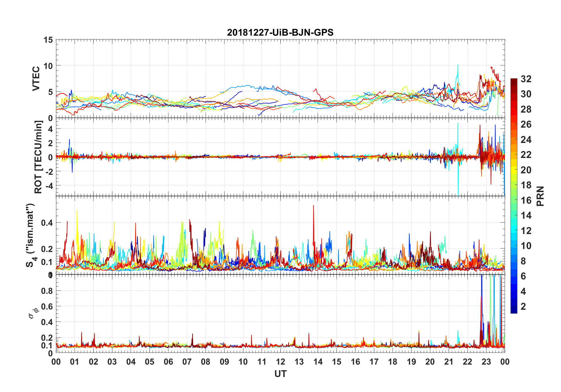561x392 pixels.
Task: Select the 6 tick on the PRN colorbar
Action: [x=524, y=276]
